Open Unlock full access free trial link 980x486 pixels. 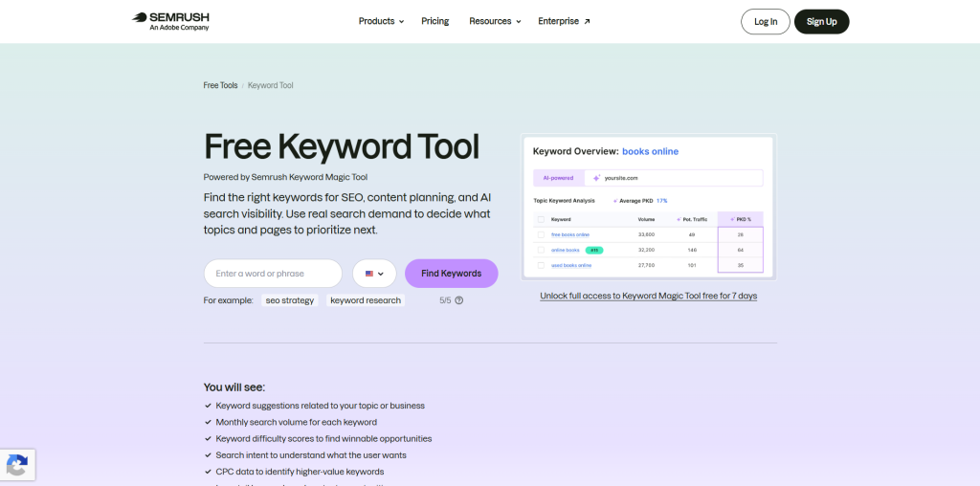click(649, 297)
